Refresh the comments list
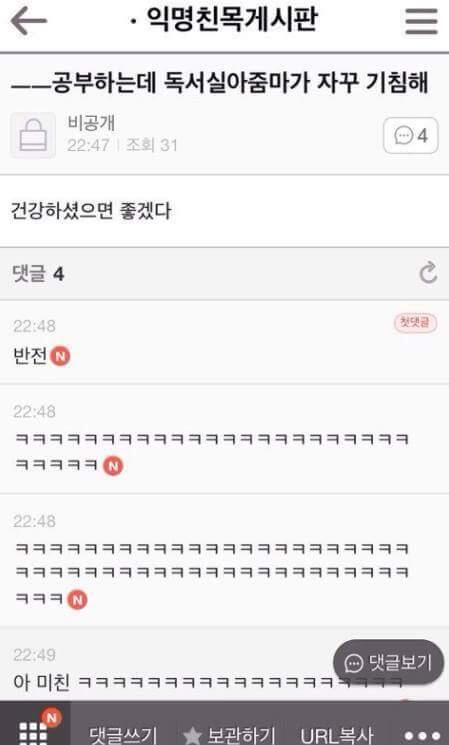The width and height of the screenshot is (449, 745). click(428, 272)
